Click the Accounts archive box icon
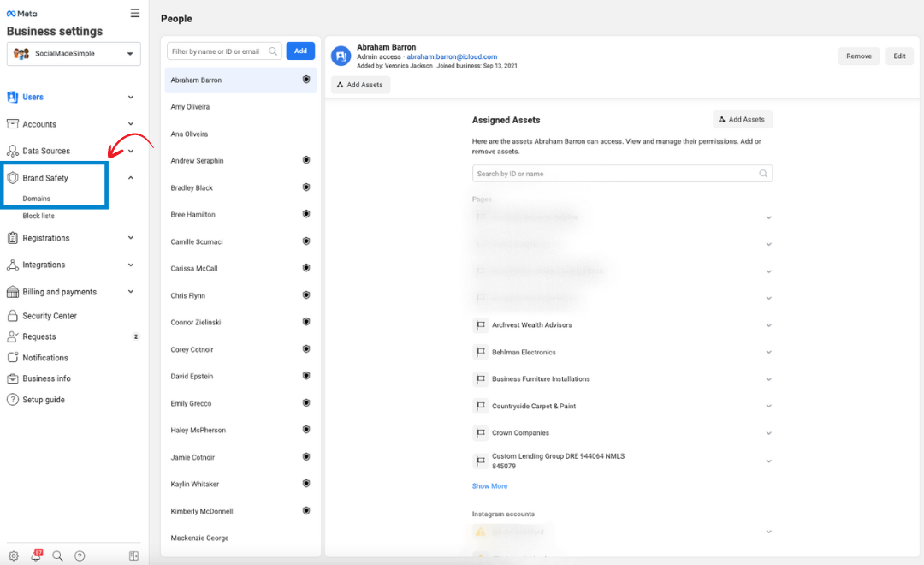924x565 pixels. coord(12,124)
